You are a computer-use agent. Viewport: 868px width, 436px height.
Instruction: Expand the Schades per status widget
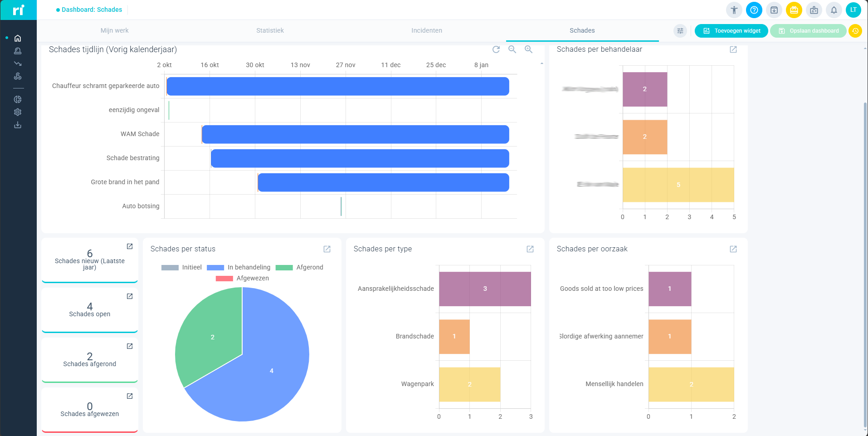point(327,249)
